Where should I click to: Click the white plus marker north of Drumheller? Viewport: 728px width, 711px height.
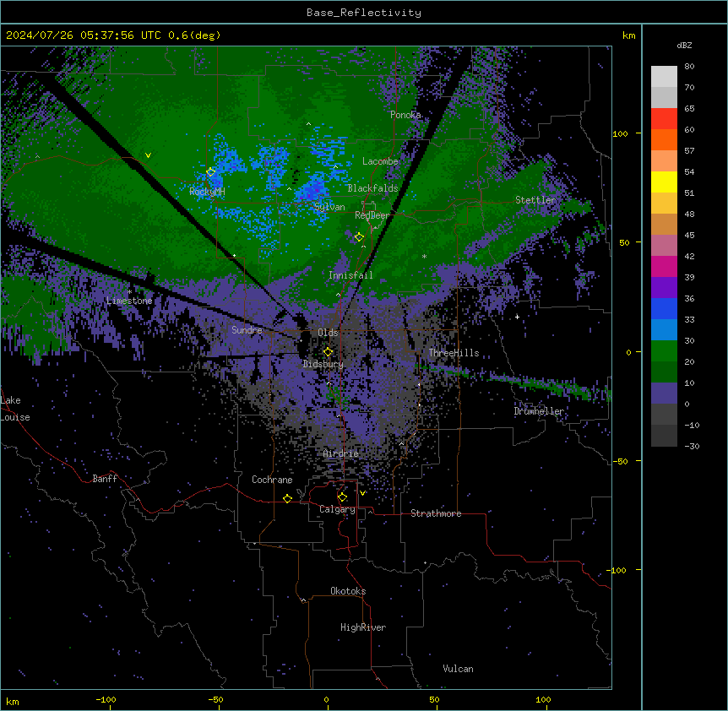point(517,317)
